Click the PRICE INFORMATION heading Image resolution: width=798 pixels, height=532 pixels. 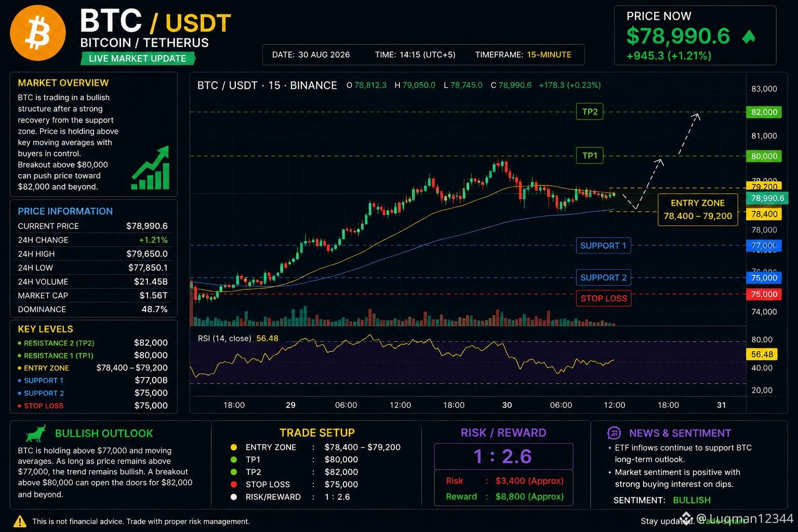point(65,211)
